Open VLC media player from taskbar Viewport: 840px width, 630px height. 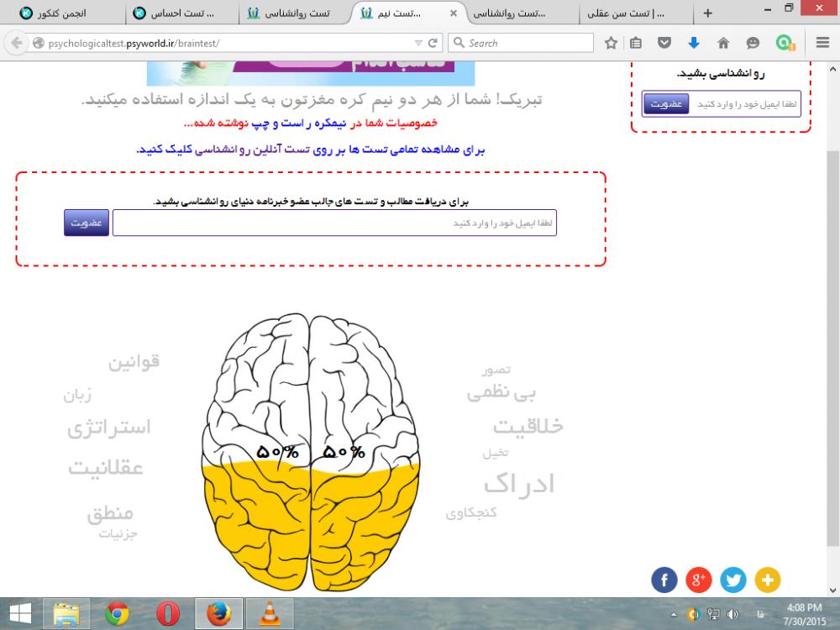(x=270, y=613)
